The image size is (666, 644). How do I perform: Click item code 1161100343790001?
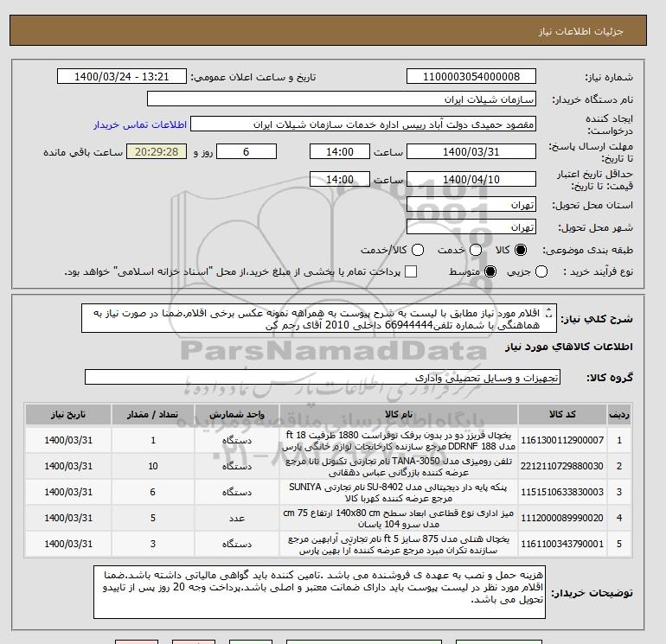click(562, 544)
